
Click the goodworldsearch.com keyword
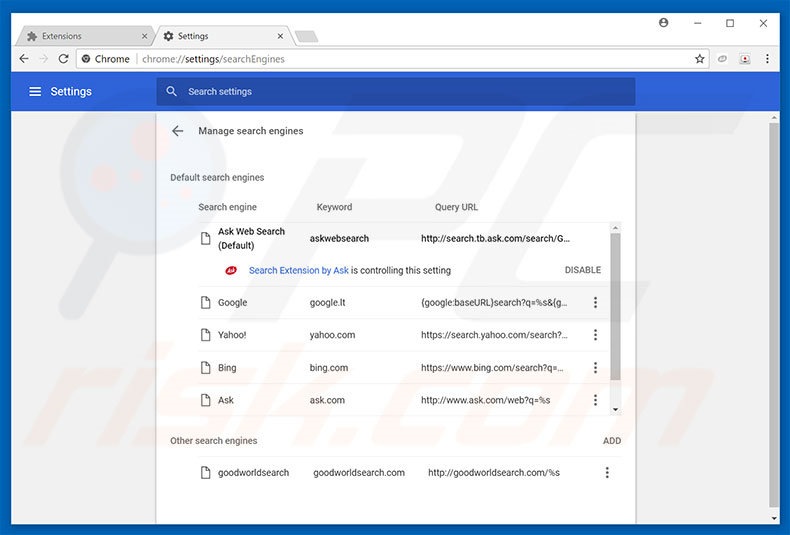pos(359,473)
